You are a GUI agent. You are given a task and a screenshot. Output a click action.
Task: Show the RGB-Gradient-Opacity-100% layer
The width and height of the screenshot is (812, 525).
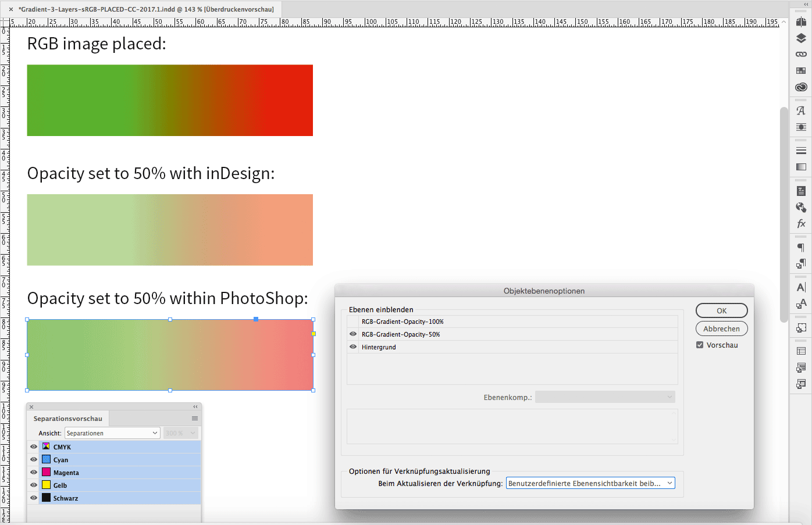353,322
